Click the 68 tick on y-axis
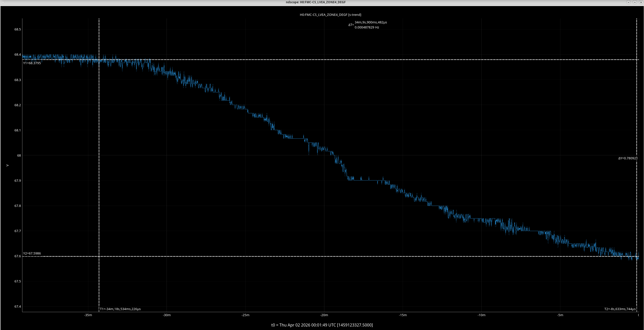 [19, 155]
